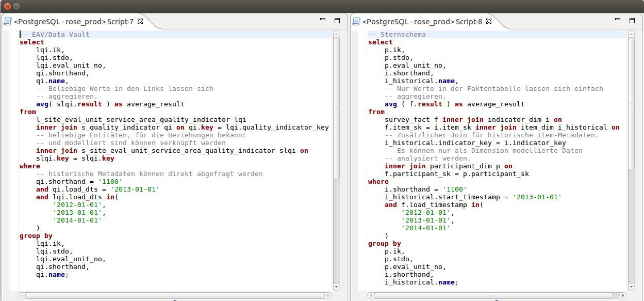The height and width of the screenshot is (301, 644).
Task: Click scroll-up arrow in Script-8 editor
Action: (631, 34)
